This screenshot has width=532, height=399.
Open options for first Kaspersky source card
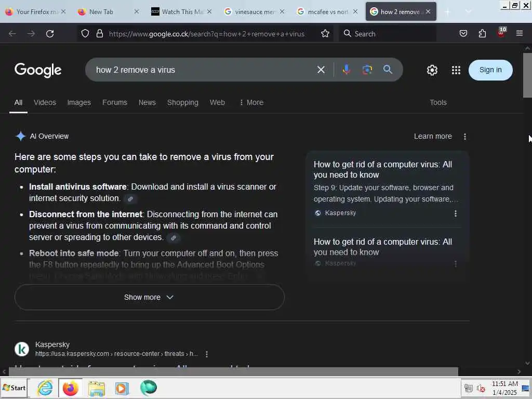click(x=455, y=214)
